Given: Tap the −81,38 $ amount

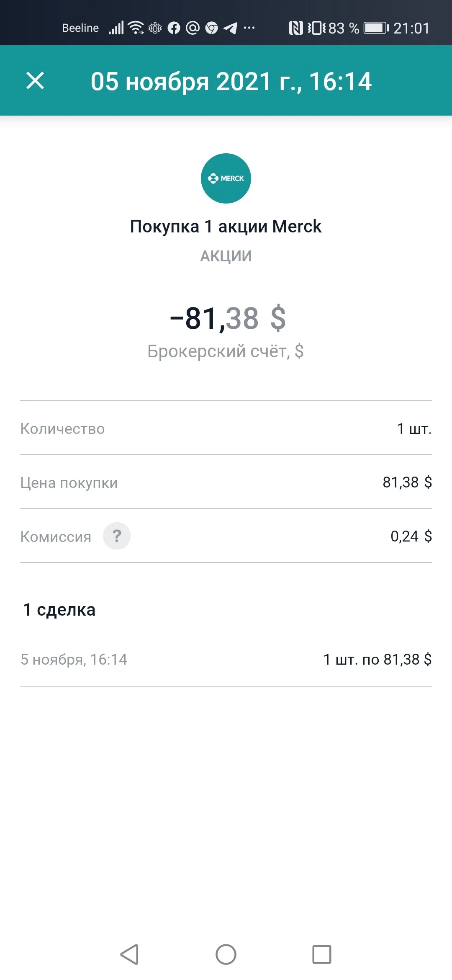Looking at the screenshot, I should click(228, 318).
